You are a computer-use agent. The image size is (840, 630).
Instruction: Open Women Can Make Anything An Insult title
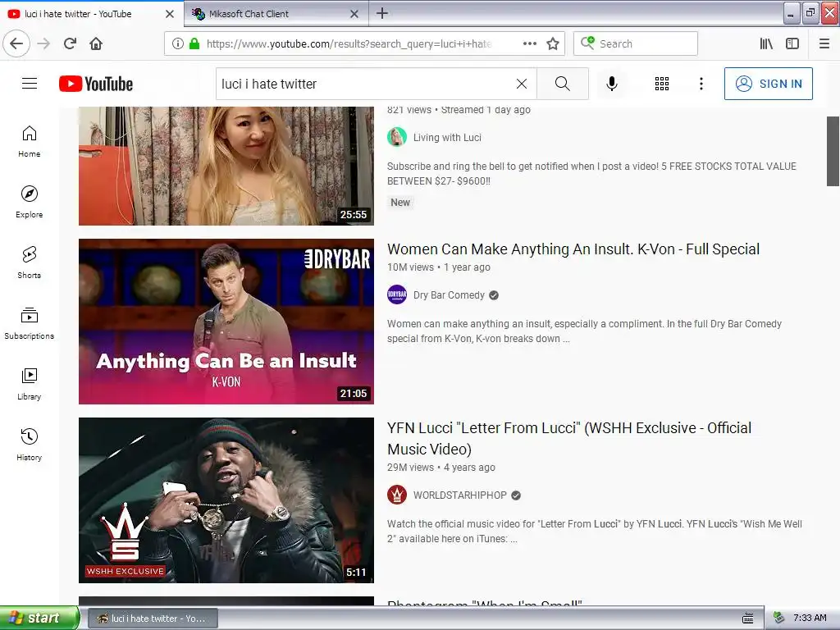pos(573,249)
